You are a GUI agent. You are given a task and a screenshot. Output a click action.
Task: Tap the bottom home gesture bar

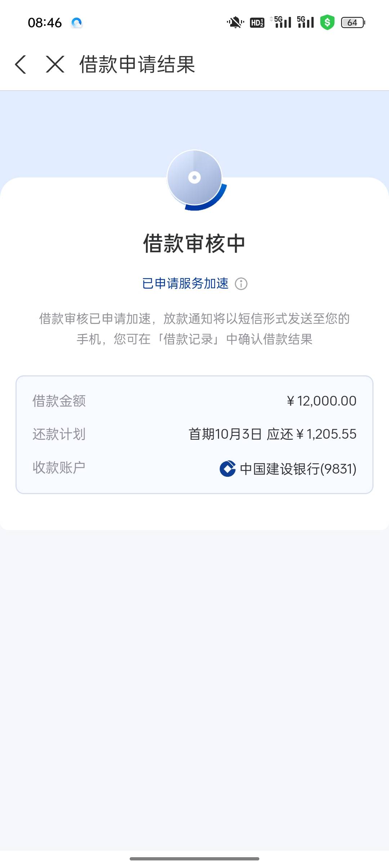tap(194, 859)
